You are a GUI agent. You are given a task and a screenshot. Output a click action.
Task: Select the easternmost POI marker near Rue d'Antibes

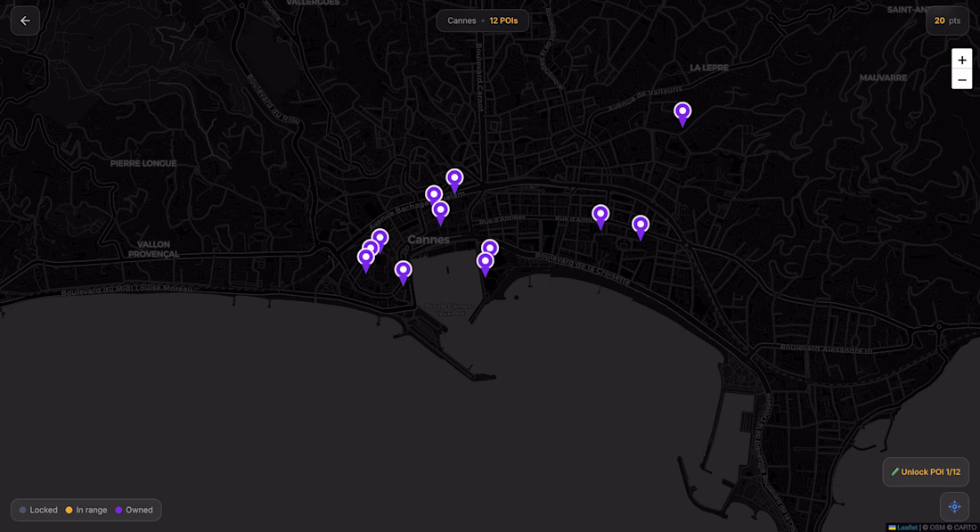[640, 227]
